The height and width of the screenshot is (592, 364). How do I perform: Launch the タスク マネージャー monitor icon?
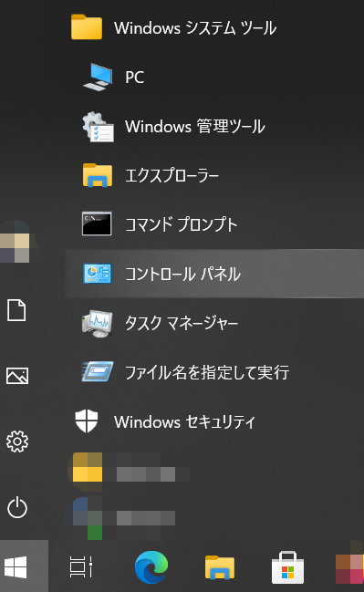point(98,323)
